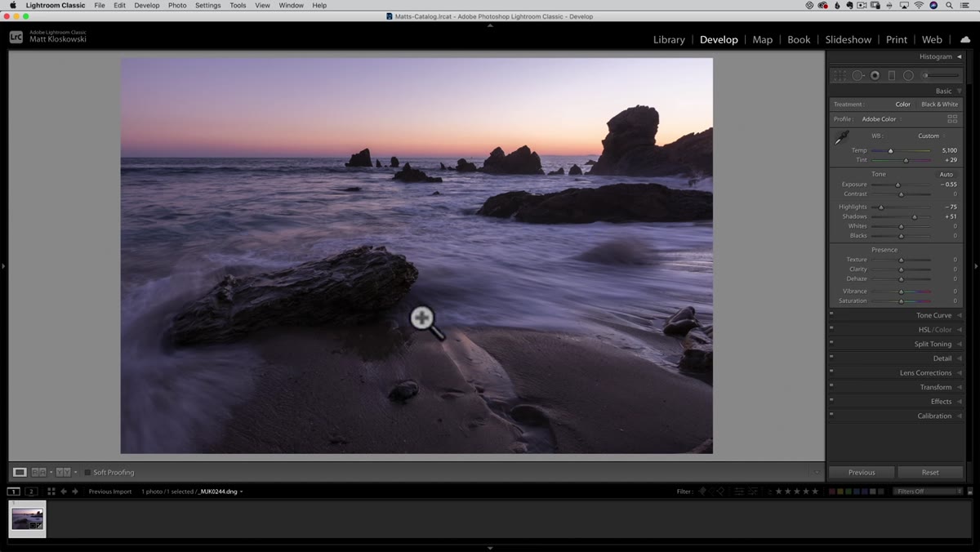
Task: Pick the White Balance eyedropper tool
Action: [841, 138]
